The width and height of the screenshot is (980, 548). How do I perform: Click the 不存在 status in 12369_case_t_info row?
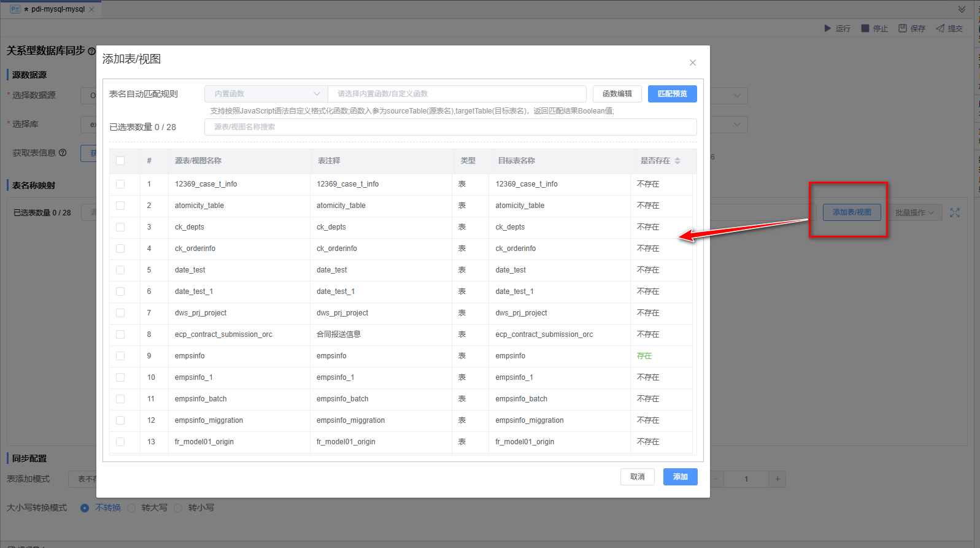648,184
